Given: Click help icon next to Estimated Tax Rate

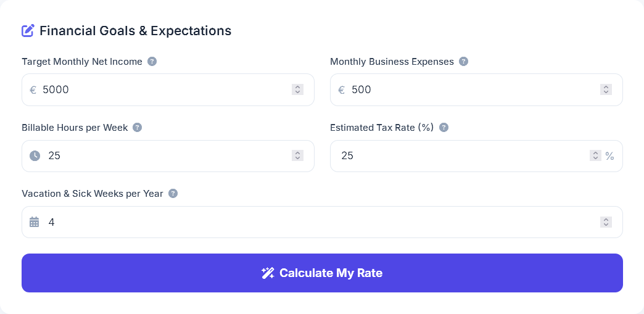Looking at the screenshot, I should pos(444,128).
